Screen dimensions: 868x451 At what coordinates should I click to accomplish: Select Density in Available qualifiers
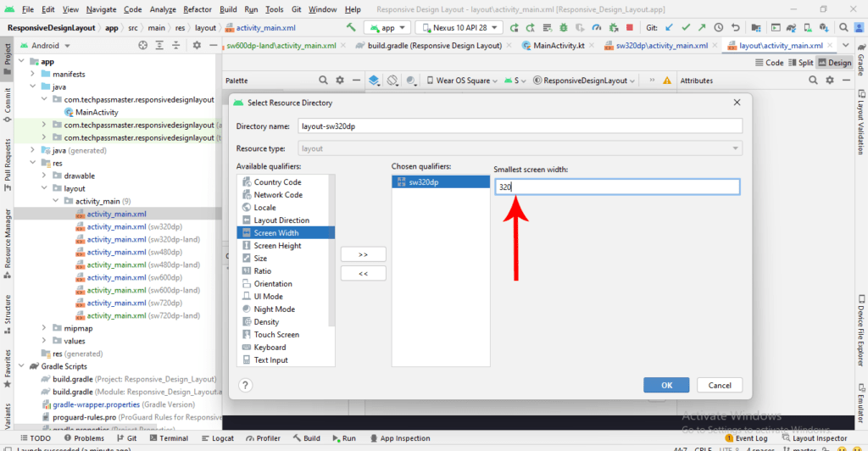[x=266, y=321]
